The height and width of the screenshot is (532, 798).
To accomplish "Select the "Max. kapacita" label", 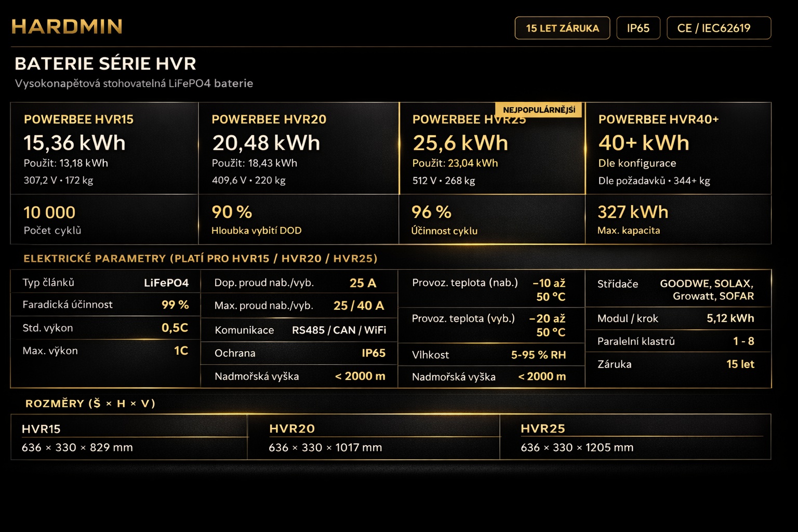I will (629, 231).
